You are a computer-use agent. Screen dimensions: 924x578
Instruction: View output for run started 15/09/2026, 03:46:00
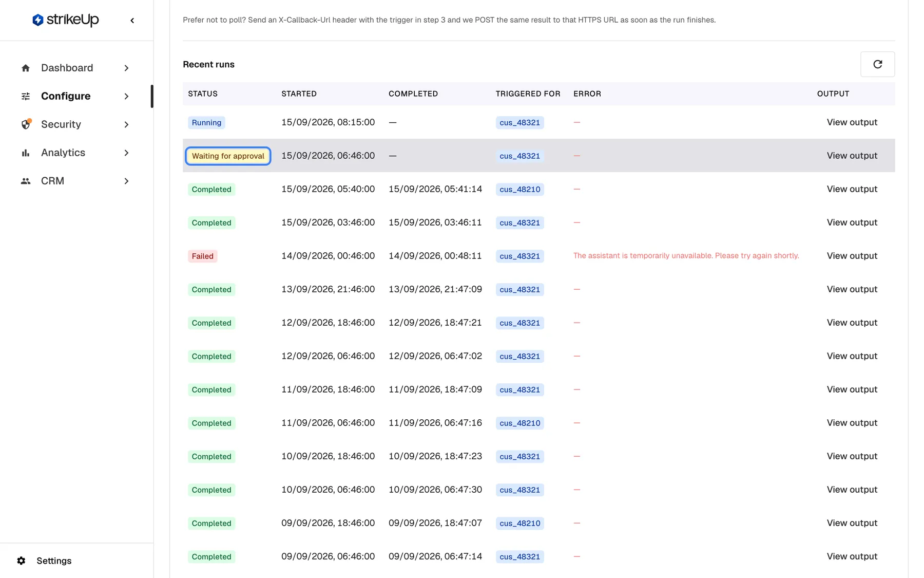tap(852, 222)
